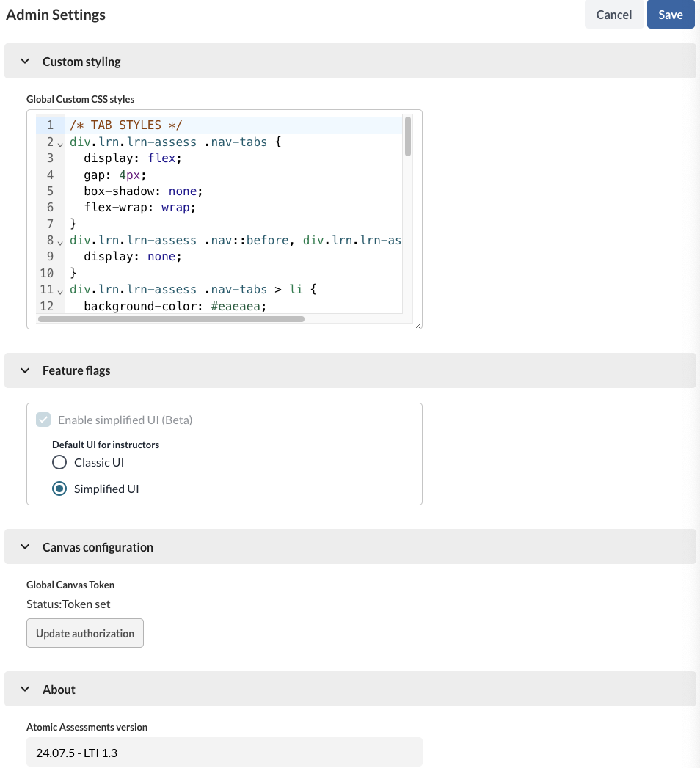The height and width of the screenshot is (768, 700).
Task: Collapse the Custom styling section
Action: [26, 61]
